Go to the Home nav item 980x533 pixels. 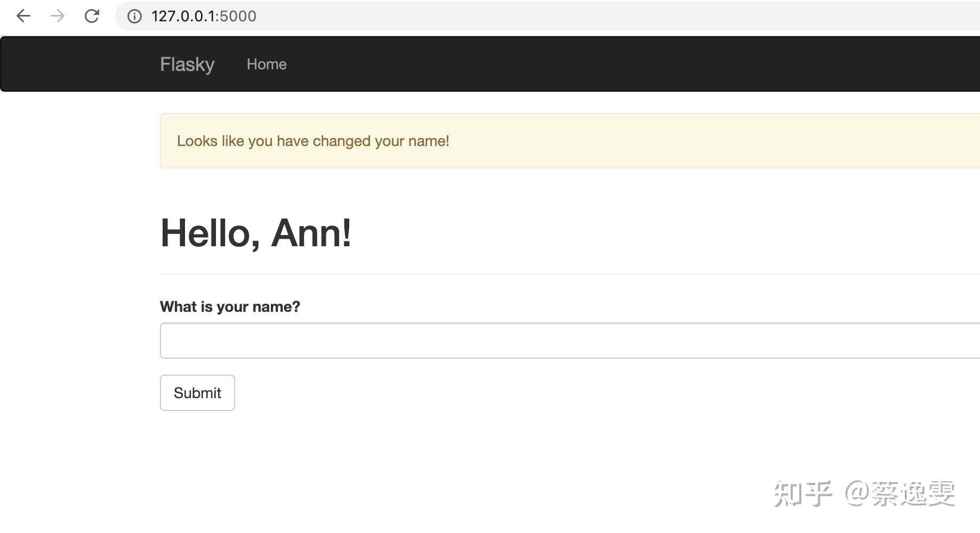point(267,64)
